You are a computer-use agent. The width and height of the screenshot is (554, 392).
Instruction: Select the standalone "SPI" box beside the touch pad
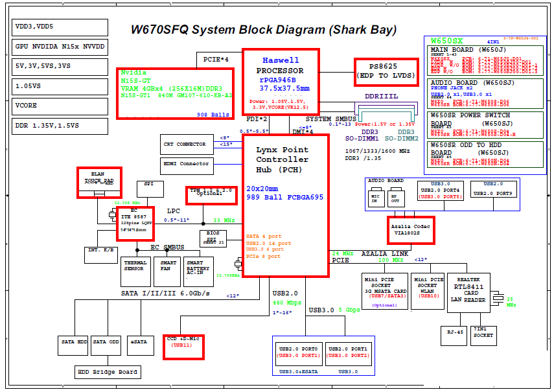point(150,189)
